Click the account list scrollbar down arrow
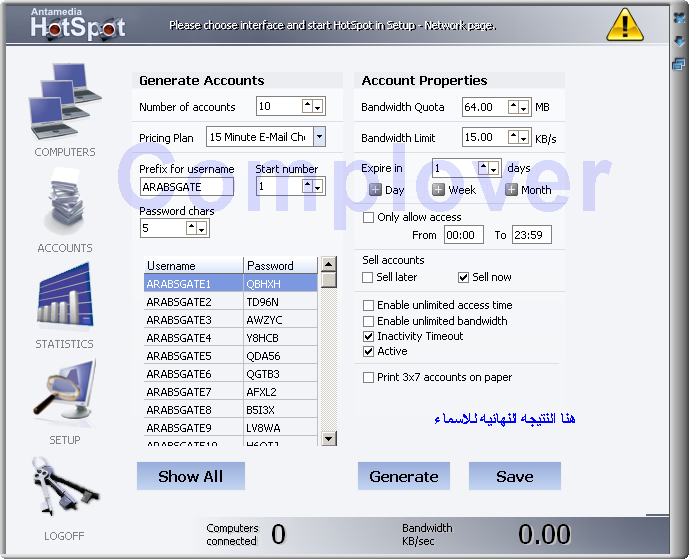The height and width of the screenshot is (559, 689). pyautogui.click(x=328, y=438)
